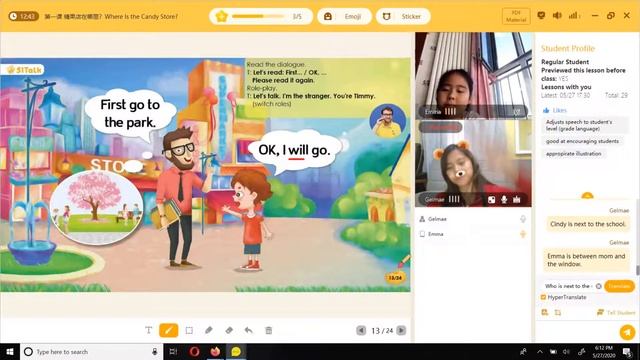Collapse the Student Profile panel handle
Screen dimensions: 640x360
(x=587, y=196)
